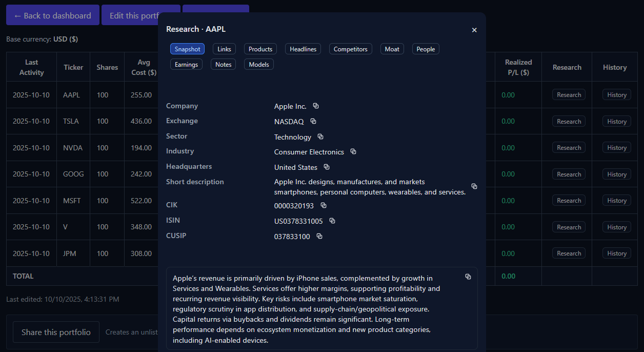Open the Models tab
Screen dimensions: 644x352
[258, 64]
